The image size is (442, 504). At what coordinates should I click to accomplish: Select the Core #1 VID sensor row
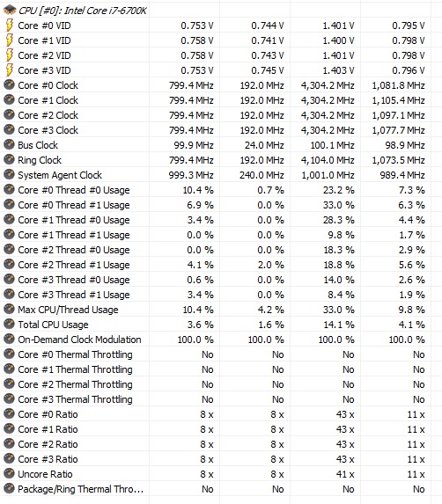click(221, 40)
